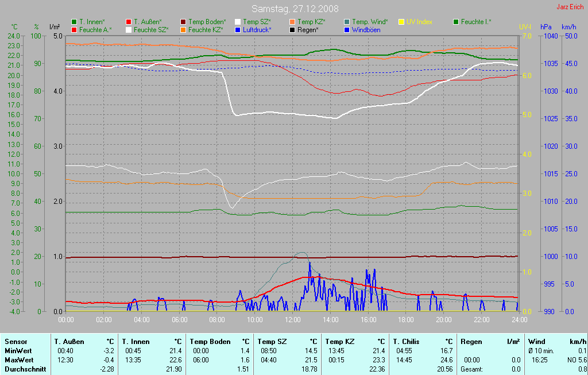This screenshot has width=588, height=375.
Task: Click the 'Ø 10 min.' wind label
Action: coord(540,351)
